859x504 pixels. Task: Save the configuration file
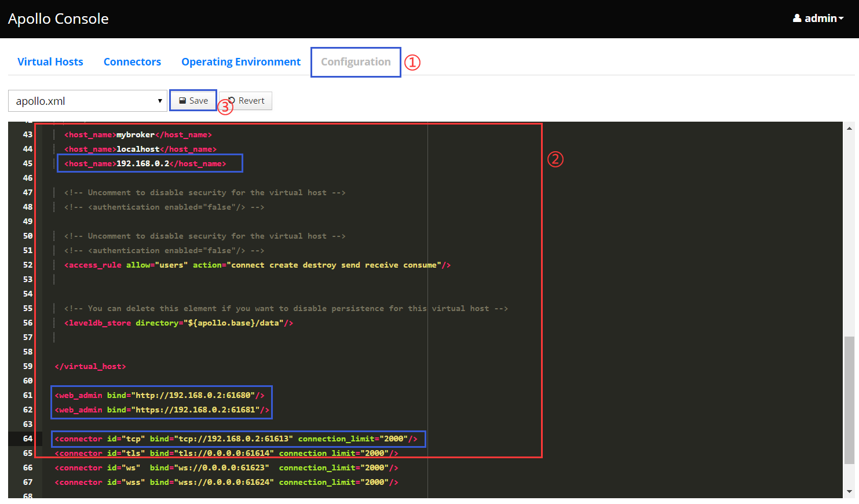[x=193, y=101]
